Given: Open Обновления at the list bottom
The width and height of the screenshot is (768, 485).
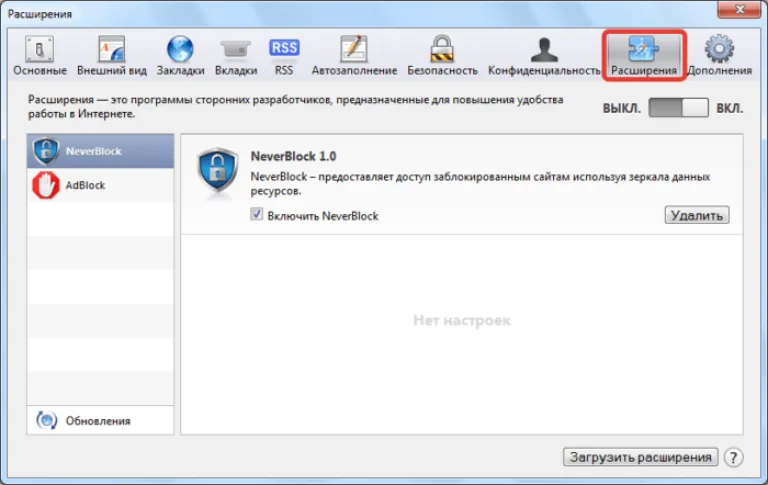Looking at the screenshot, I should pyautogui.click(x=100, y=420).
